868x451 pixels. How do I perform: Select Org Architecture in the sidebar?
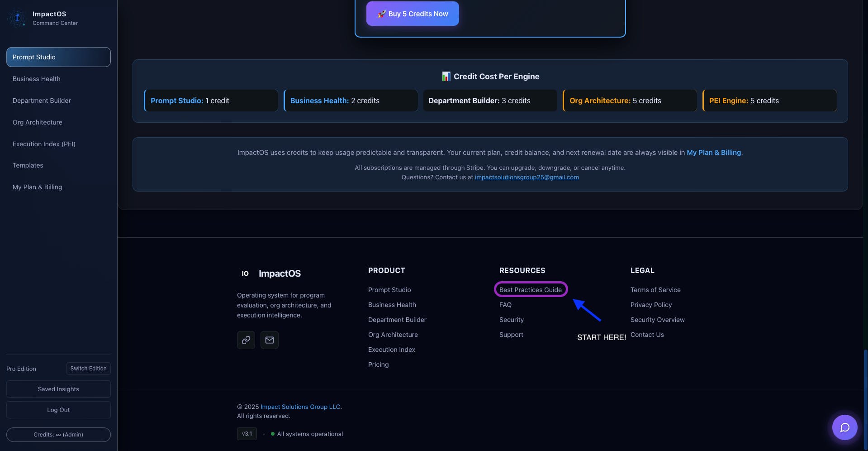coord(58,122)
